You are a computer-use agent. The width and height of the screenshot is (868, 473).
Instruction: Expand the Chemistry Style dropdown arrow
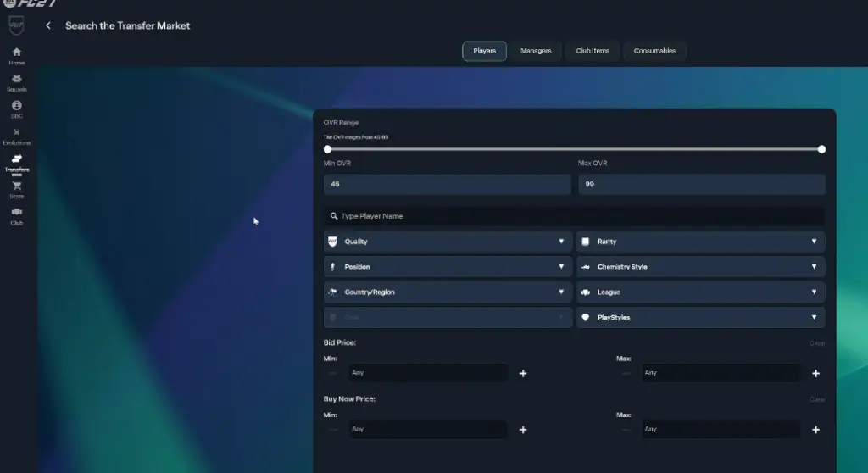pos(815,267)
